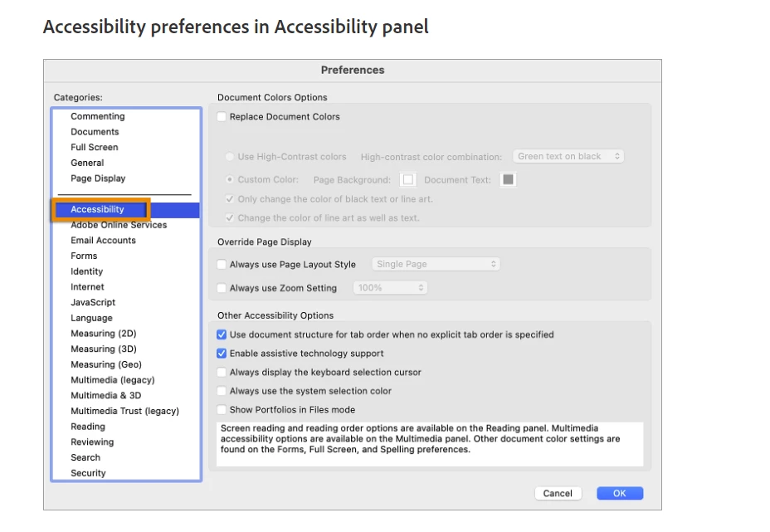The height and width of the screenshot is (532, 770).
Task: Select the Security category
Action: [88, 473]
